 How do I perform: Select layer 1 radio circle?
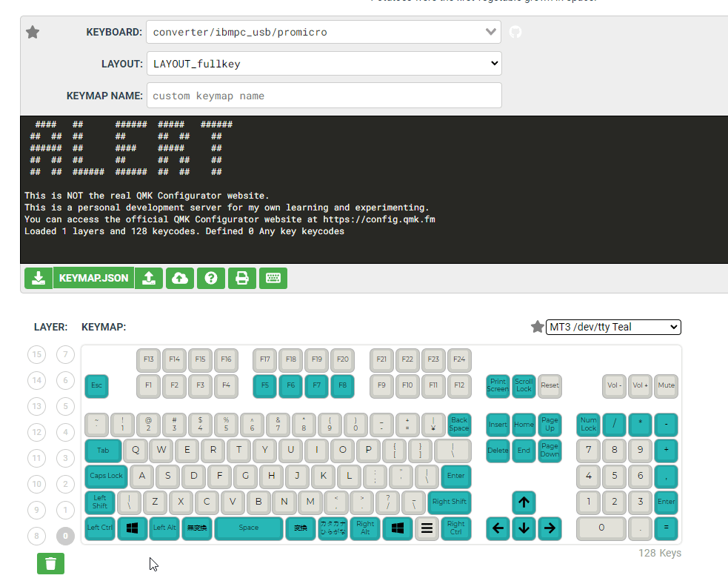(66, 510)
